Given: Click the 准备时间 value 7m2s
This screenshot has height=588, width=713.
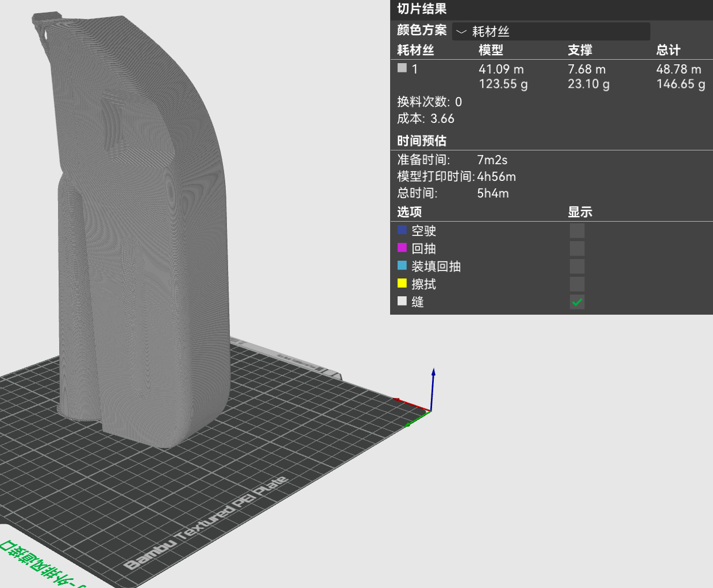Looking at the screenshot, I should click(492, 160).
